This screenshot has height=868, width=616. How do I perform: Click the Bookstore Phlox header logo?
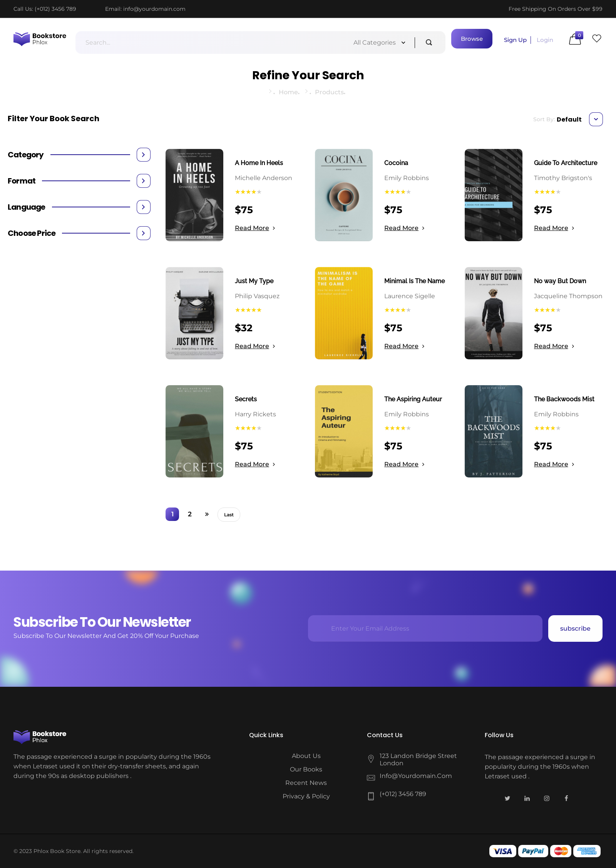tap(40, 39)
